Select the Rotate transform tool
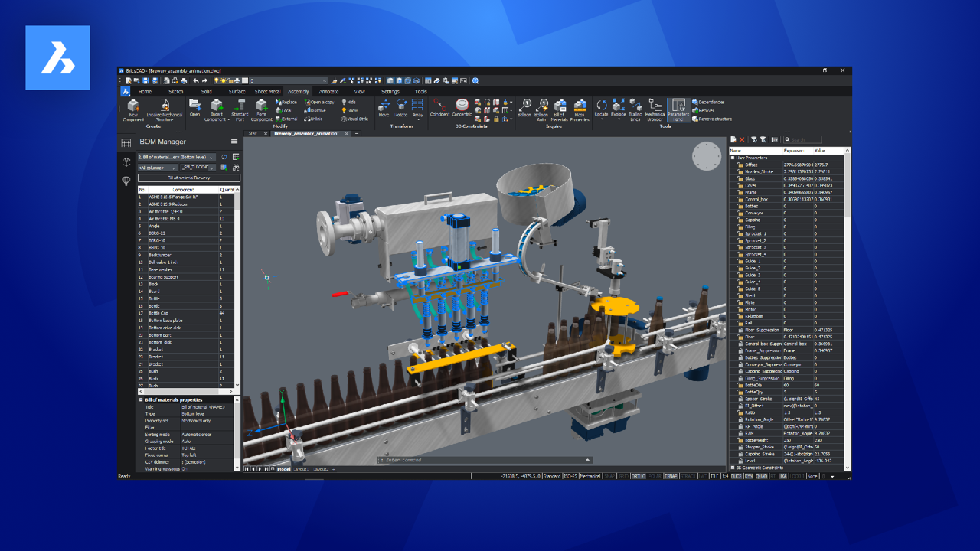 pyautogui.click(x=401, y=108)
